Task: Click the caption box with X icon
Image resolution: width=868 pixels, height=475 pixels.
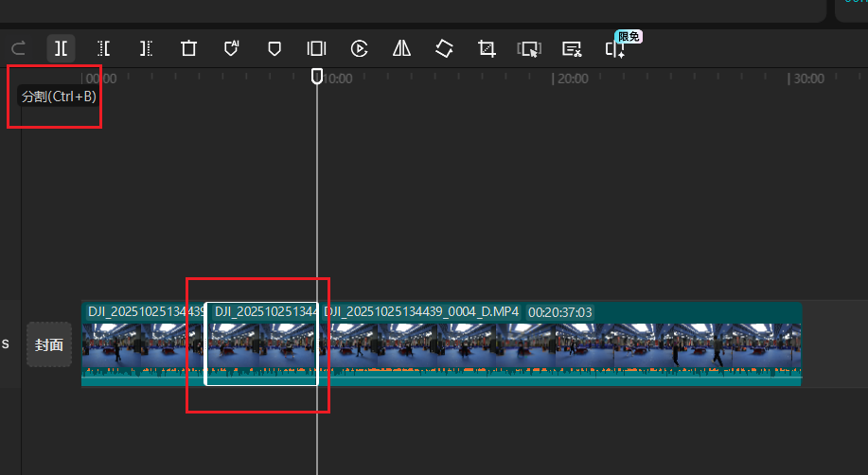Action: point(572,48)
